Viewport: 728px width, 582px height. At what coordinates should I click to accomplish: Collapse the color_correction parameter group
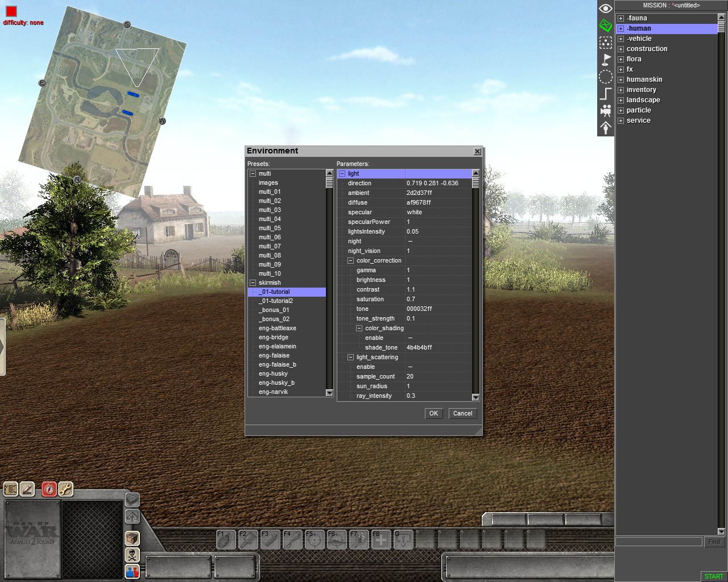[350, 261]
